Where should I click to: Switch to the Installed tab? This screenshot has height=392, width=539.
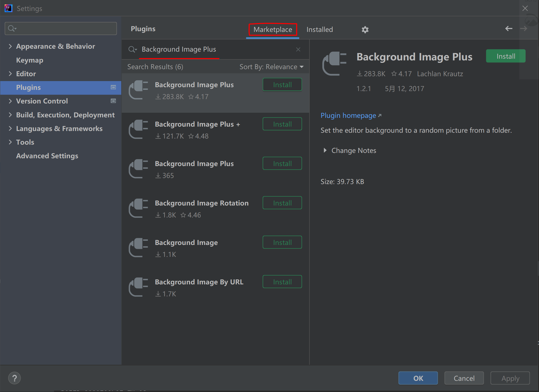pos(320,29)
